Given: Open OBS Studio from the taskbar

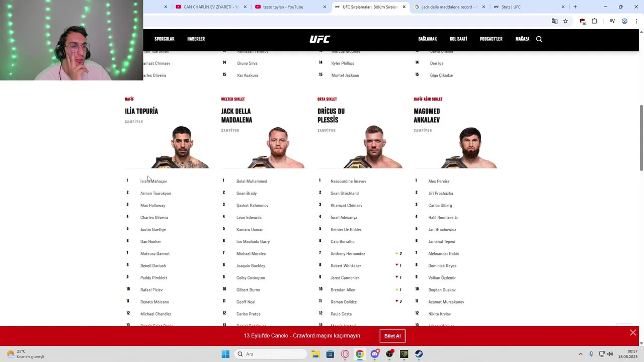Looking at the screenshot, I should tap(389, 354).
